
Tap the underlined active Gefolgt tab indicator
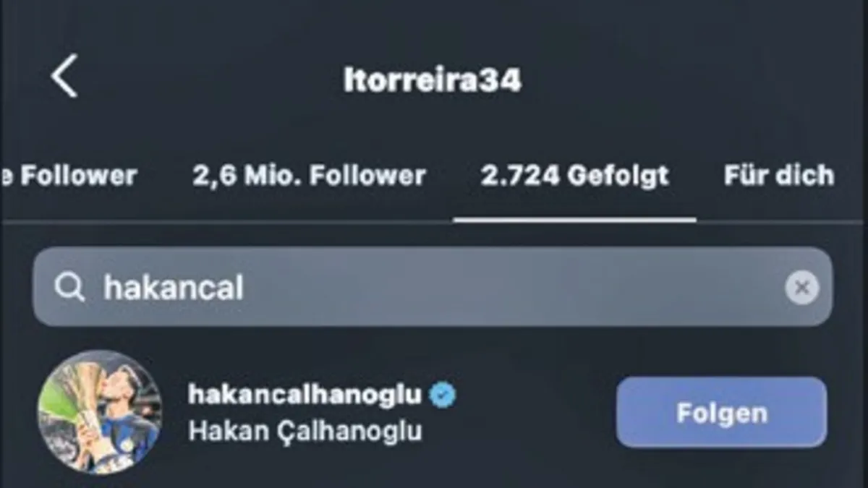[x=575, y=219]
